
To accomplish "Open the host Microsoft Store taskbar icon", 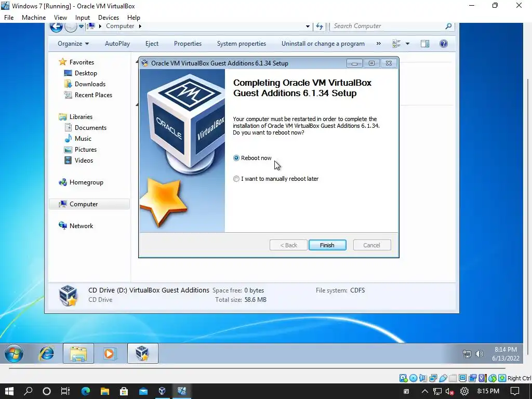I will [124, 391].
